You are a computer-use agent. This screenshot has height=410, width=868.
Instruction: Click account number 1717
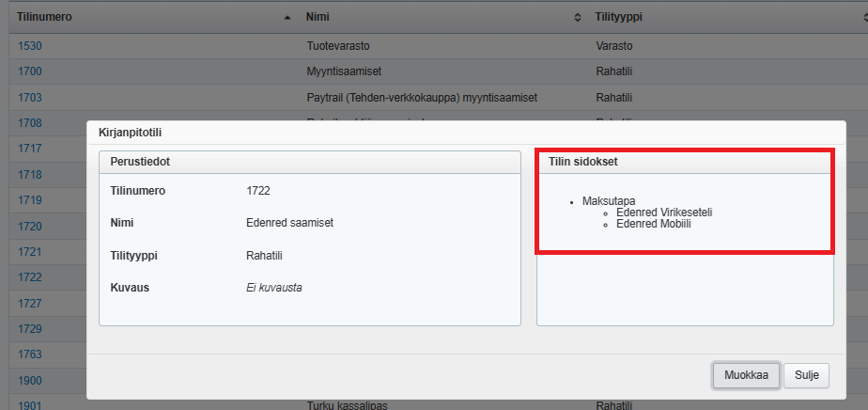coord(29,149)
